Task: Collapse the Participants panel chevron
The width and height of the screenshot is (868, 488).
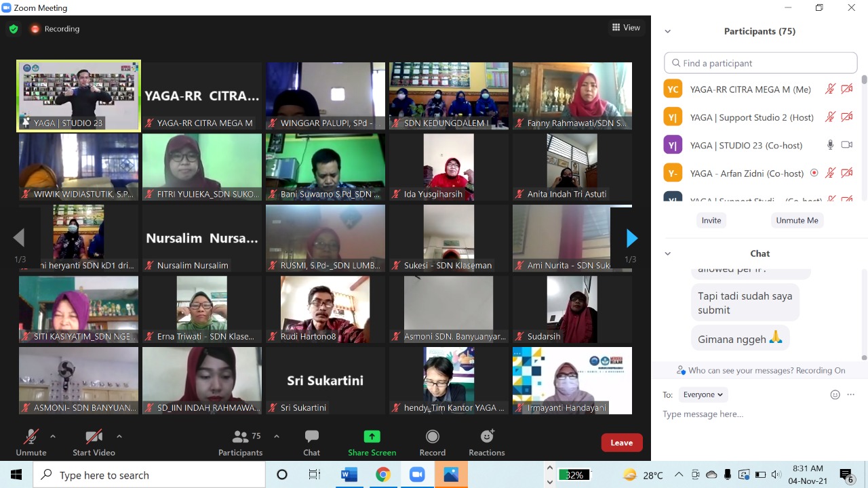Action: click(x=668, y=31)
